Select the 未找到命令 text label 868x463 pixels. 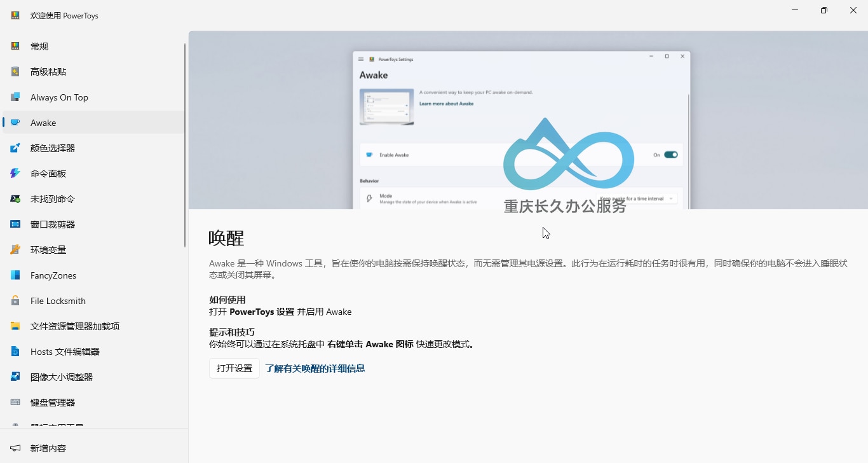[53, 199]
